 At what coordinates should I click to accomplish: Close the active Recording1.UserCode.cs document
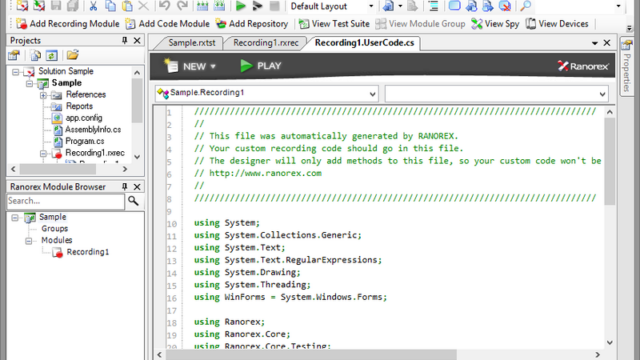pyautogui.click(x=607, y=43)
